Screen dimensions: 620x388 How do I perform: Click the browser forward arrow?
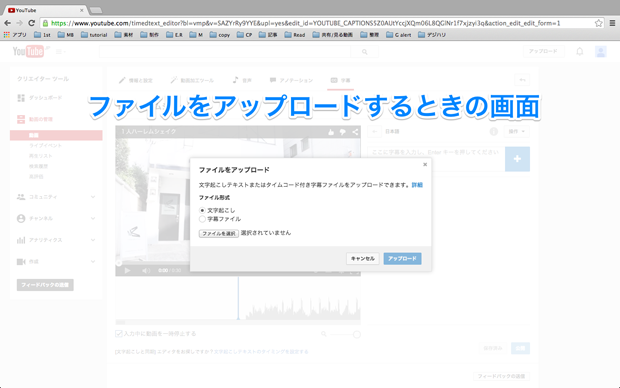[x=19, y=23]
